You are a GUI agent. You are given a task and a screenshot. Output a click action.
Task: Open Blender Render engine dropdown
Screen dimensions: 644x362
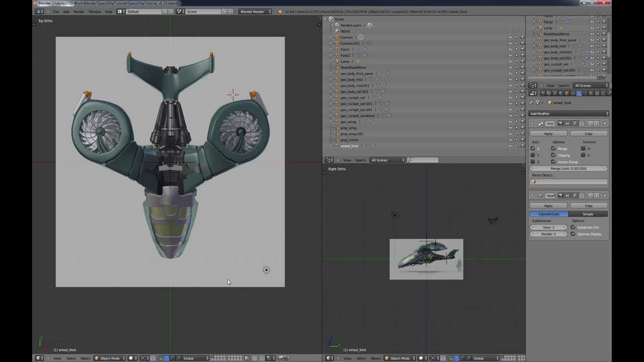pyautogui.click(x=255, y=12)
